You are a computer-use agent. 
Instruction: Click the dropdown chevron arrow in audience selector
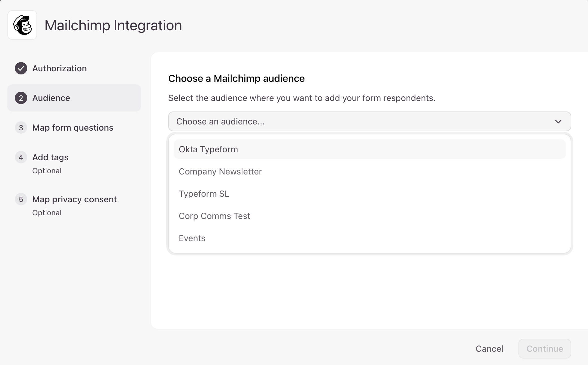click(558, 121)
